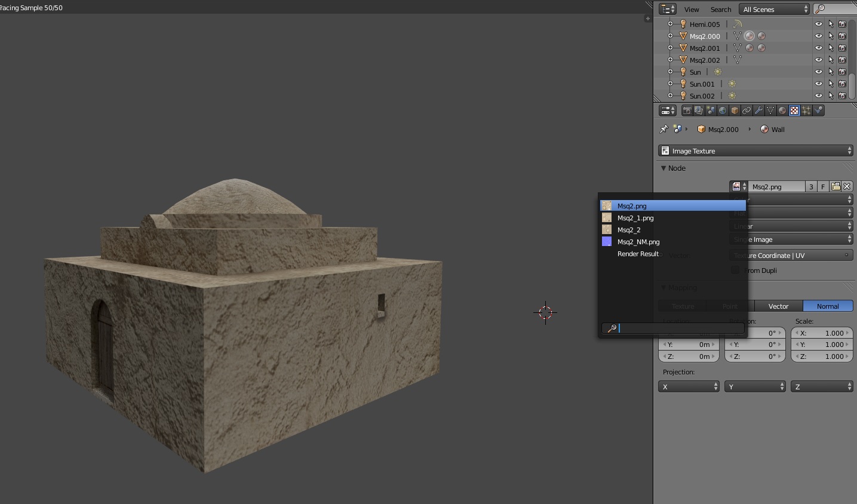This screenshot has height=504, width=857.
Task: Hide Msq2.002 using its eye icon
Action: click(819, 60)
